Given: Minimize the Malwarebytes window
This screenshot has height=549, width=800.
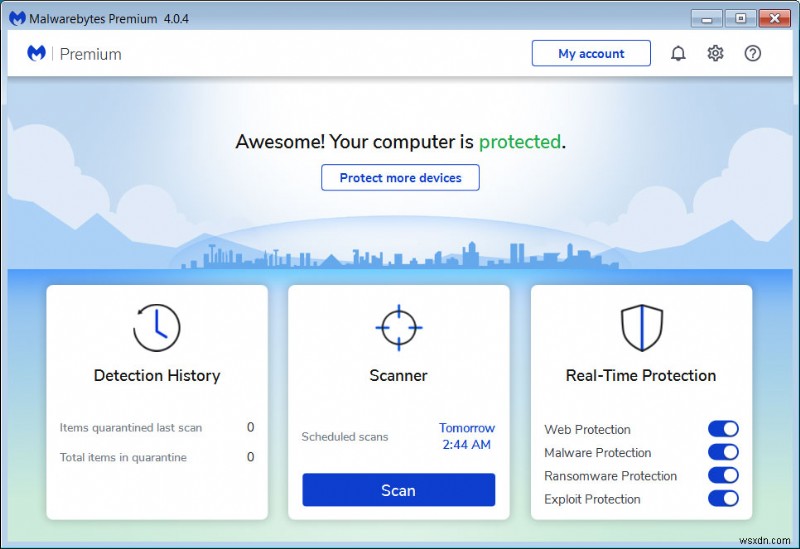Looking at the screenshot, I should (707, 19).
